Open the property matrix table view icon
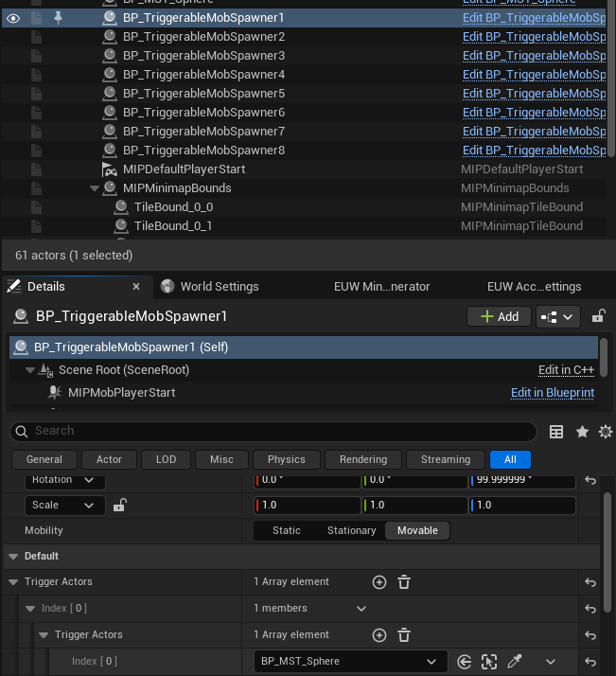This screenshot has height=676, width=616. coord(556,432)
